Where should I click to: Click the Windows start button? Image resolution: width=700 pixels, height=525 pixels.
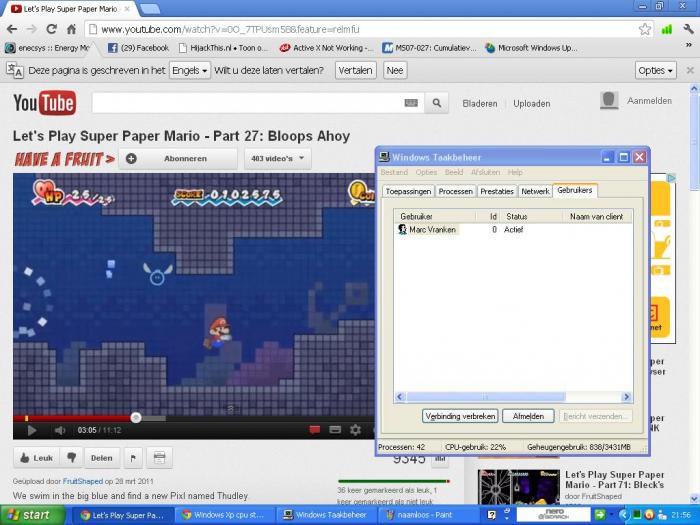click(x=32, y=515)
